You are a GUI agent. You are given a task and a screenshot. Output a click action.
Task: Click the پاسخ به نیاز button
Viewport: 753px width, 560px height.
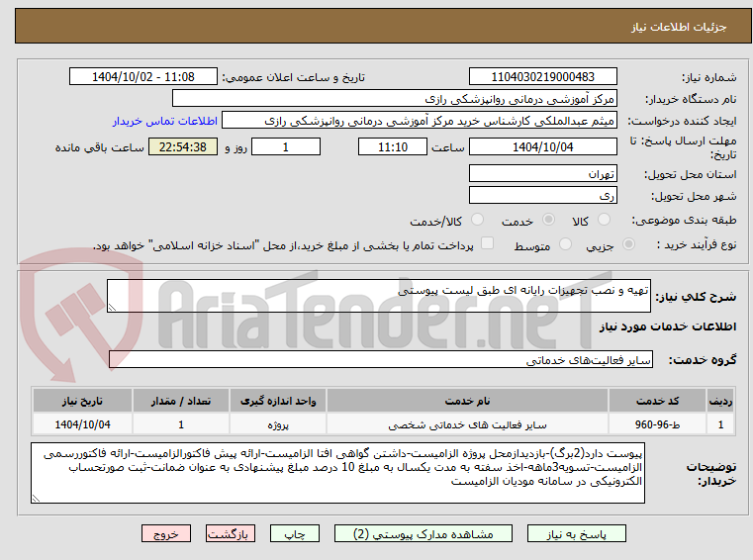click(x=576, y=533)
